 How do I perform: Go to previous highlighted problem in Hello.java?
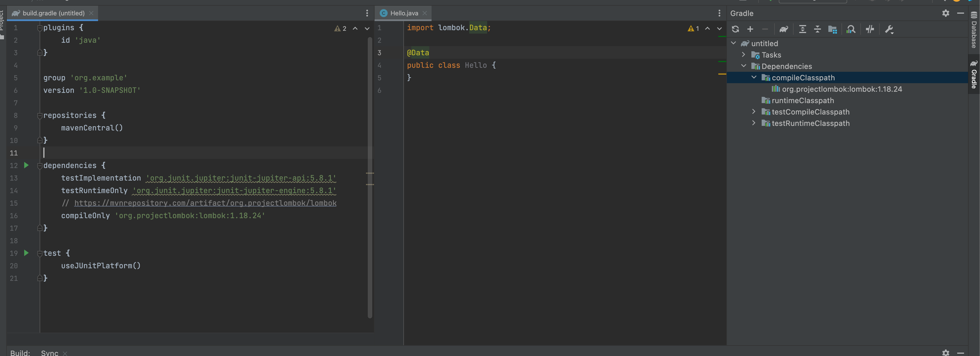point(707,28)
